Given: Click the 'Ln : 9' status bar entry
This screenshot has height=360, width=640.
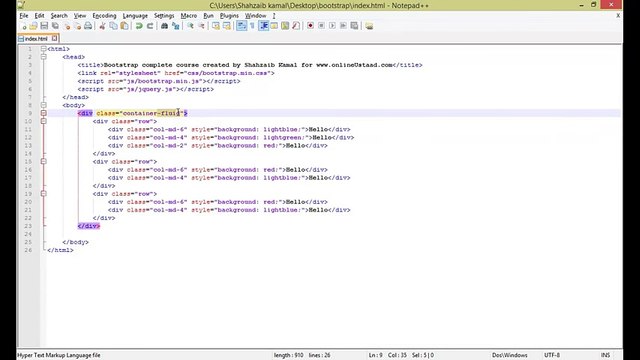Looking at the screenshot, I should (x=376, y=355).
